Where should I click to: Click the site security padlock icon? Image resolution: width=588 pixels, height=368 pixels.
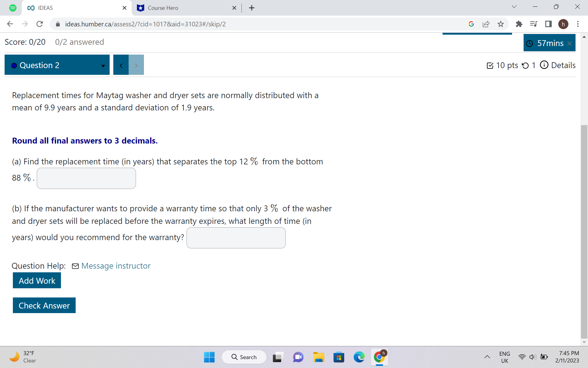[x=58, y=24]
